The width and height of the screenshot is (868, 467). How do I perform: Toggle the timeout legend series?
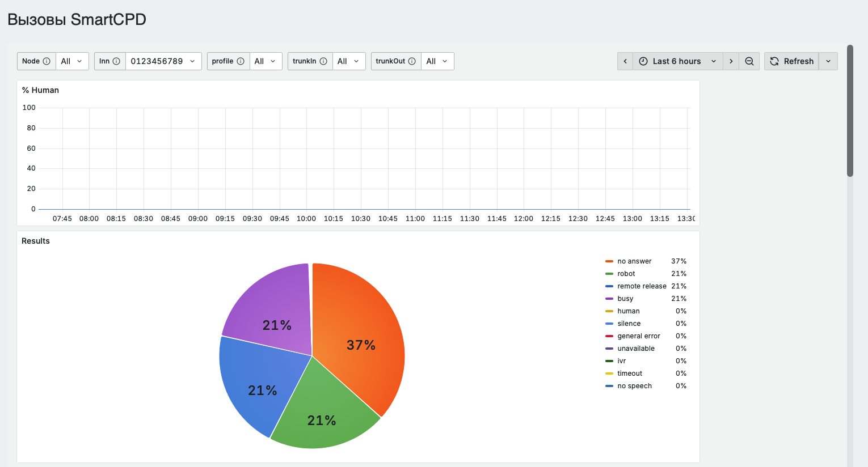[x=630, y=373]
